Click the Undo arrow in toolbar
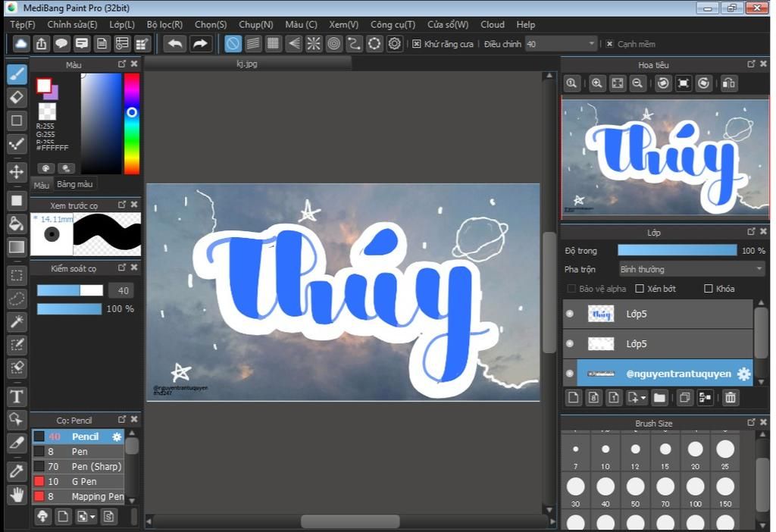Viewport: 776px width, 532px height. click(x=175, y=44)
